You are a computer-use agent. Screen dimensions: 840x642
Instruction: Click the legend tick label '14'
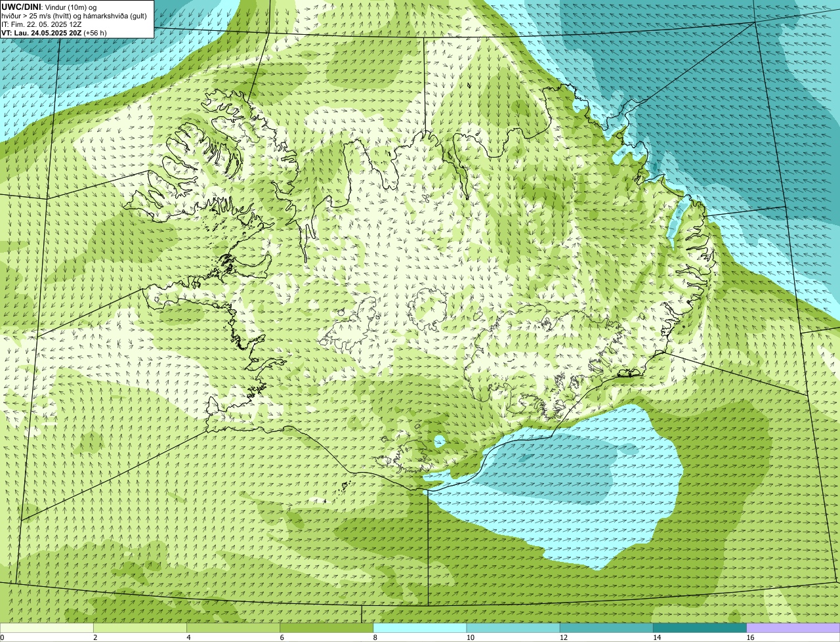pos(657,637)
